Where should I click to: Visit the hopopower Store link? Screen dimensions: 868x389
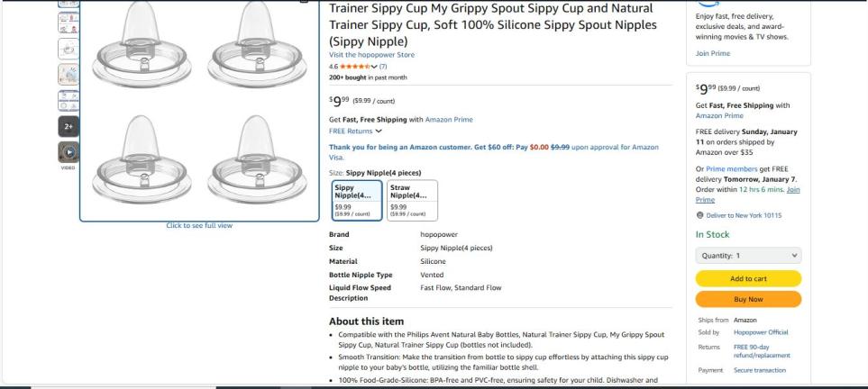click(371, 55)
